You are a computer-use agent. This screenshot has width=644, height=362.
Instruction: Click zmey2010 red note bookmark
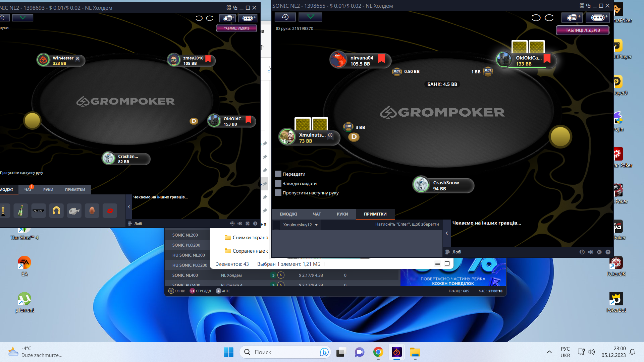[x=208, y=59]
